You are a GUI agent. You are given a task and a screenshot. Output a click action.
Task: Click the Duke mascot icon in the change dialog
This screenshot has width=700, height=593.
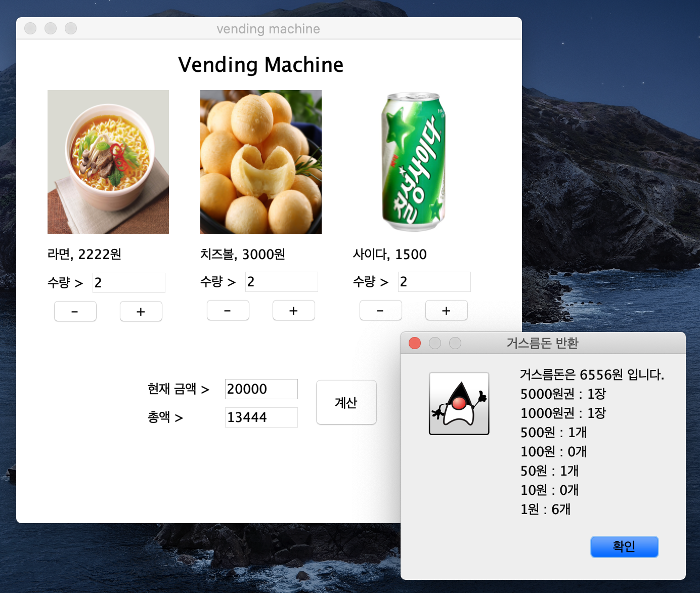459,403
